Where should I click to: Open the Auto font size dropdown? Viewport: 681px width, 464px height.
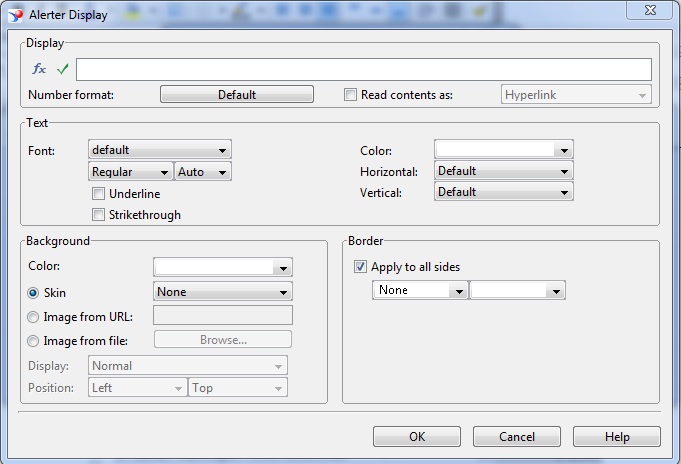(203, 172)
